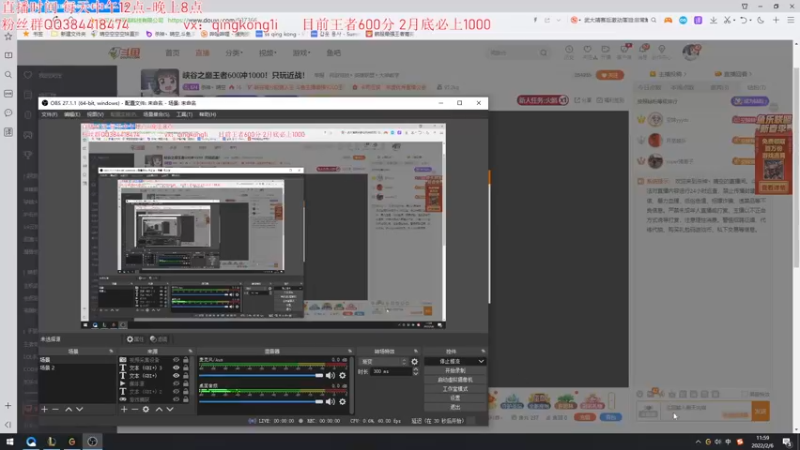Toggle visibility of video capture device source
The image size is (800, 450).
pos(176,360)
